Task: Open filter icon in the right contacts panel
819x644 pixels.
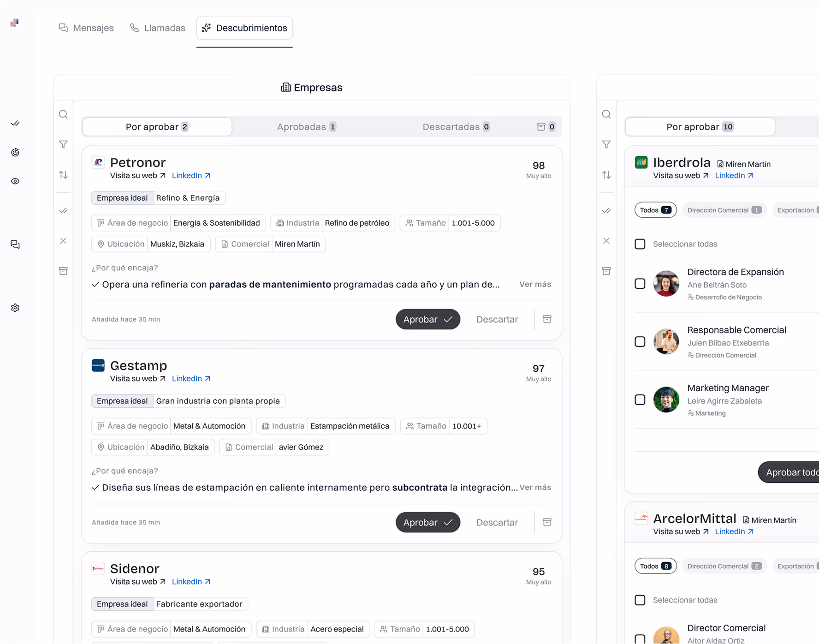Action: pyautogui.click(x=606, y=144)
